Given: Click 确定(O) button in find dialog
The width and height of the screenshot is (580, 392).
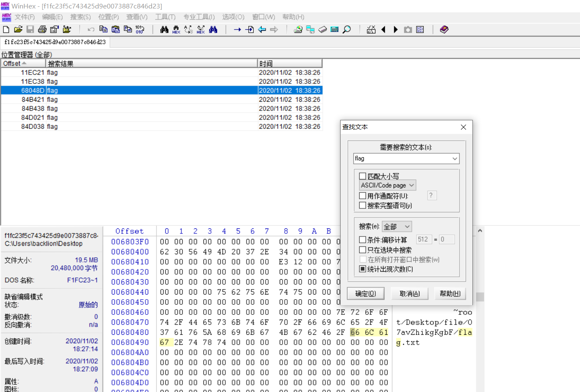Looking at the screenshot, I should 366,294.
